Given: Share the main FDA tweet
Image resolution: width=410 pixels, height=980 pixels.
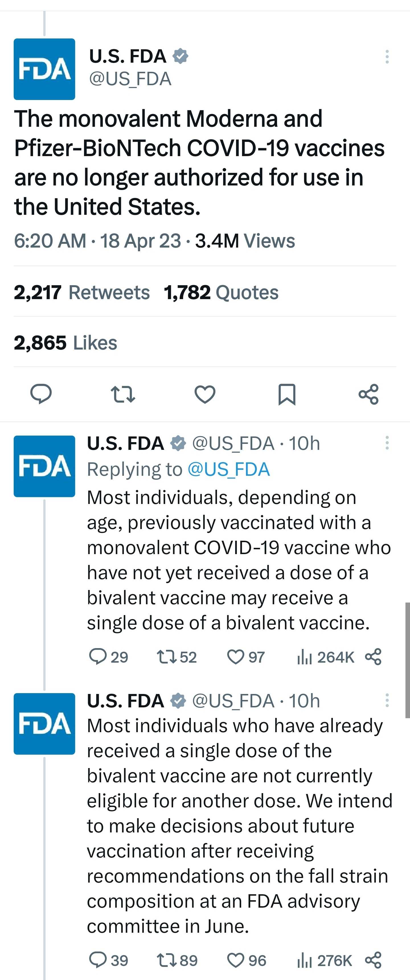Looking at the screenshot, I should 368,394.
